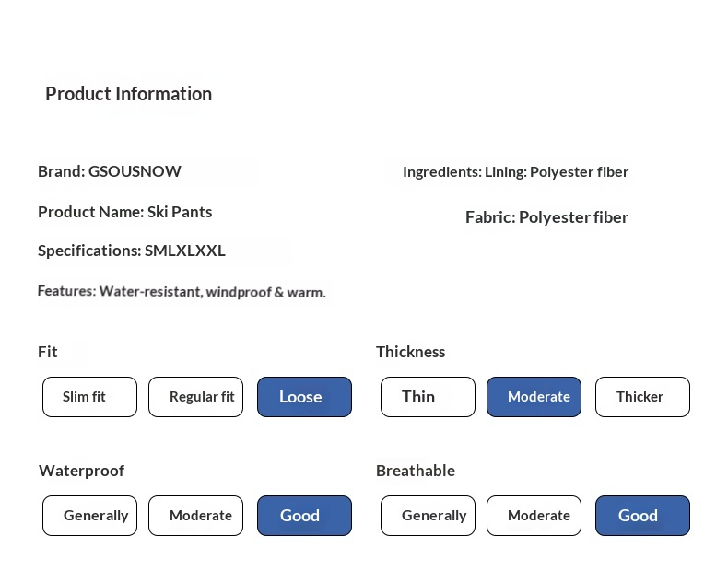Select Moderate under Waterproof
The image size is (728, 571).
point(195,516)
